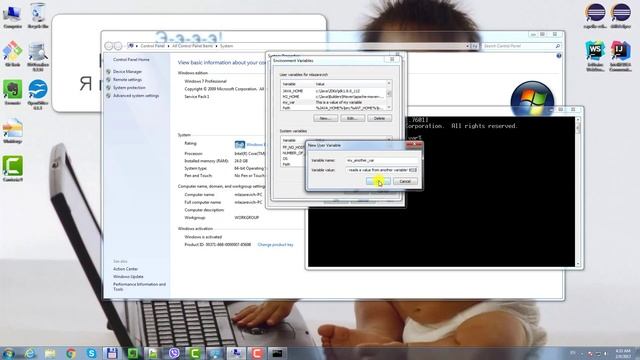This screenshot has height=360, width=640.
Task: Click New under User variables
Action: (325, 118)
